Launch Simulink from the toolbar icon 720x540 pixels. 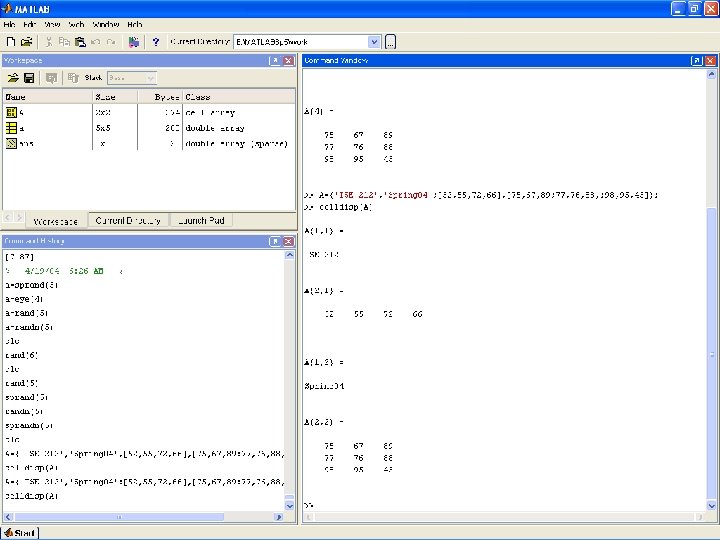pos(134,42)
